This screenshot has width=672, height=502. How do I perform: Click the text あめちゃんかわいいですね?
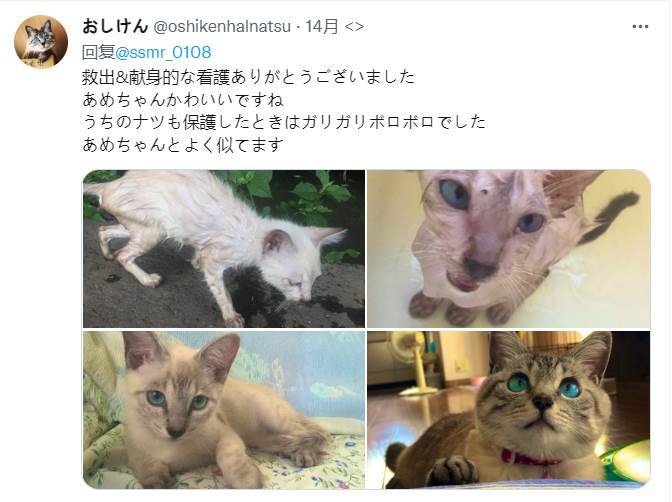(x=183, y=100)
